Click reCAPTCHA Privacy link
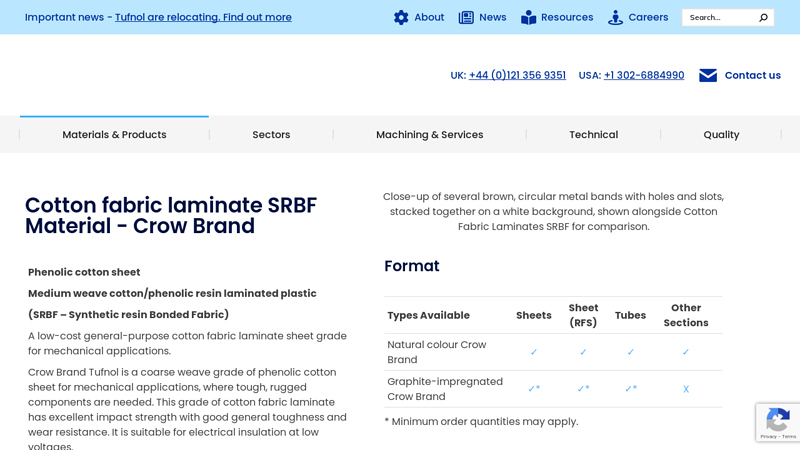The width and height of the screenshot is (800, 450). tap(768, 437)
